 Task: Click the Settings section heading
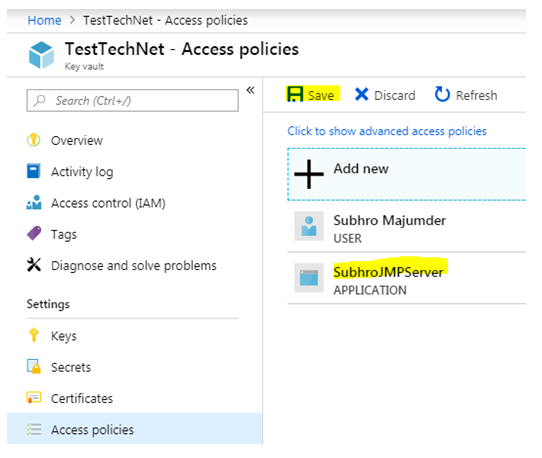click(x=48, y=304)
